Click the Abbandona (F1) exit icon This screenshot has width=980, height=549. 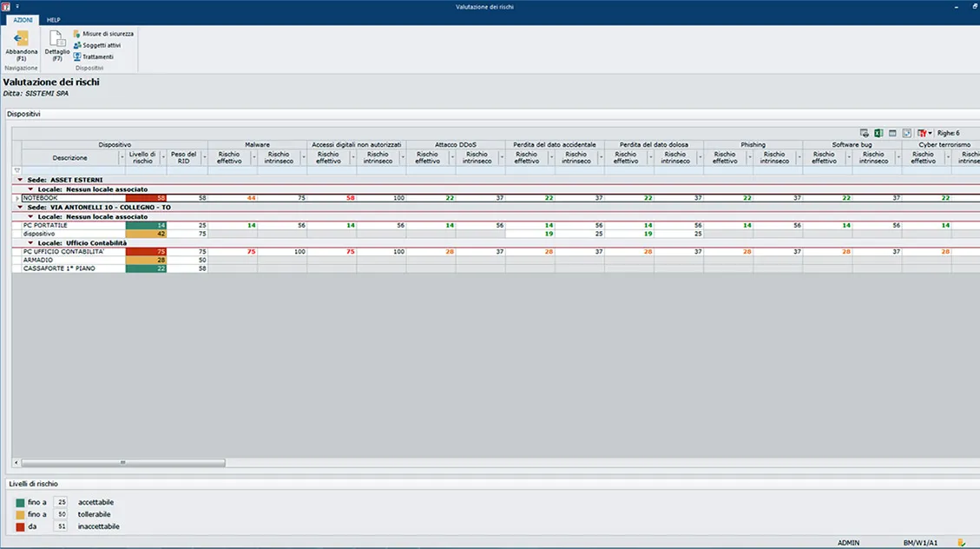coord(22,39)
